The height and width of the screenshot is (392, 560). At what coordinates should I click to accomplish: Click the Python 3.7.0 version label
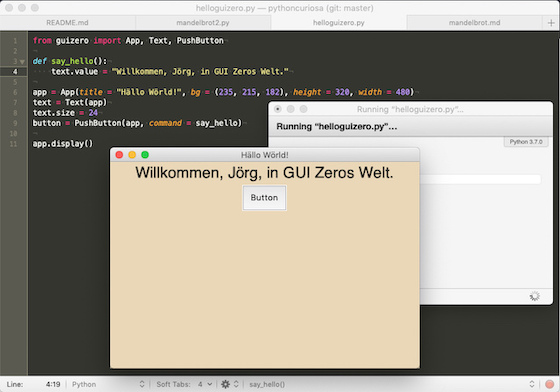(526, 142)
